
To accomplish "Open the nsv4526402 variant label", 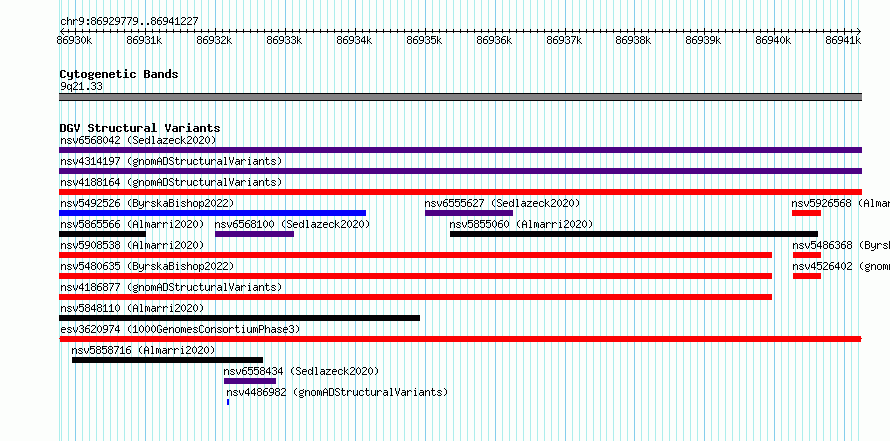I will (x=841, y=266).
